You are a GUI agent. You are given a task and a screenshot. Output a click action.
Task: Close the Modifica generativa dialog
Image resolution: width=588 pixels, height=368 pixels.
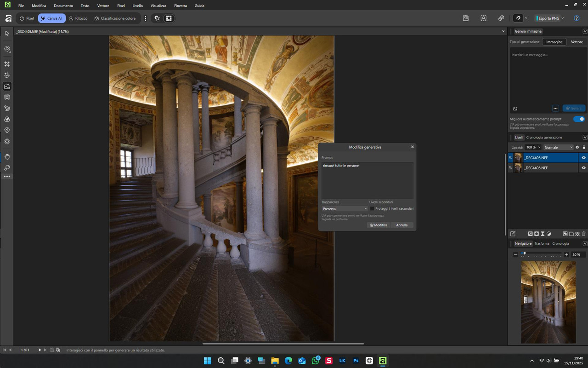[x=412, y=147]
